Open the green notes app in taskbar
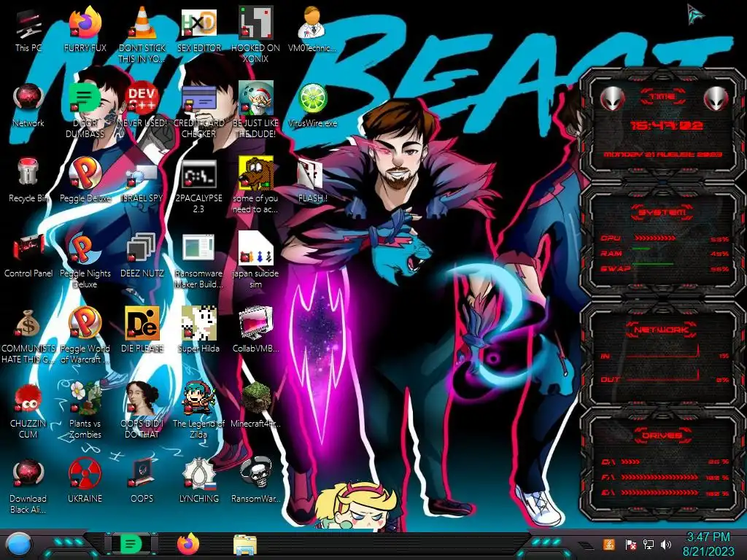 point(131,544)
